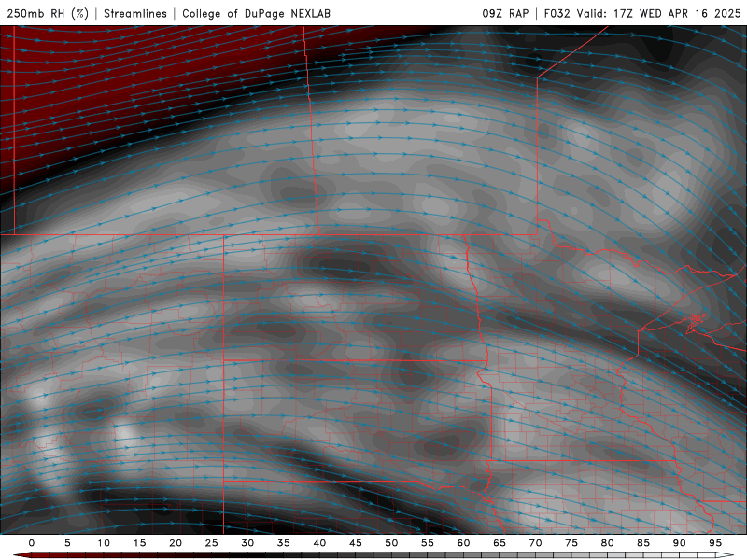Select the legend label "45"
Viewport: 747px width, 560px height.
(356, 543)
